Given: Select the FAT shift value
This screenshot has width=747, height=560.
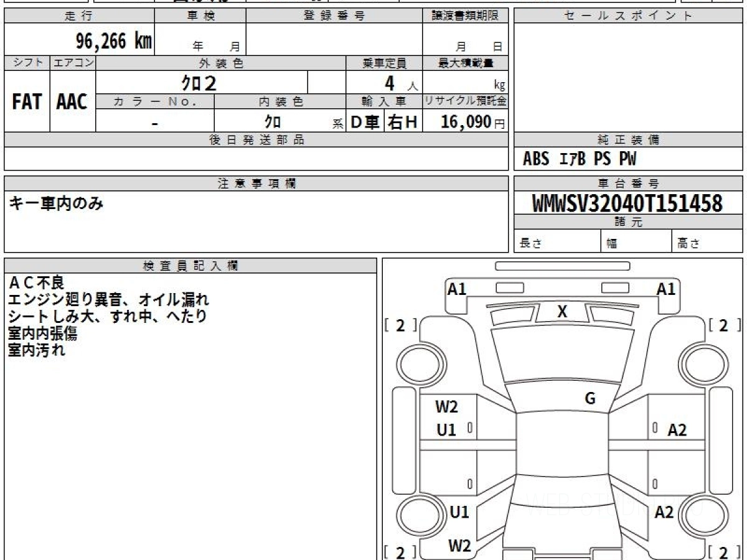Looking at the screenshot, I should 27,101.
